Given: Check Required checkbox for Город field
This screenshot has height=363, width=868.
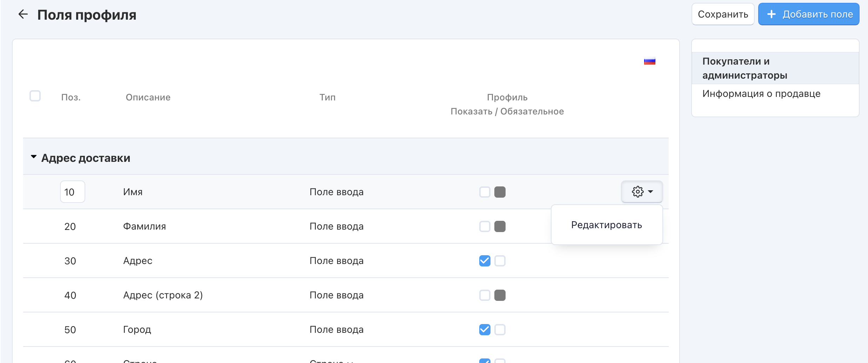Looking at the screenshot, I should (500, 330).
